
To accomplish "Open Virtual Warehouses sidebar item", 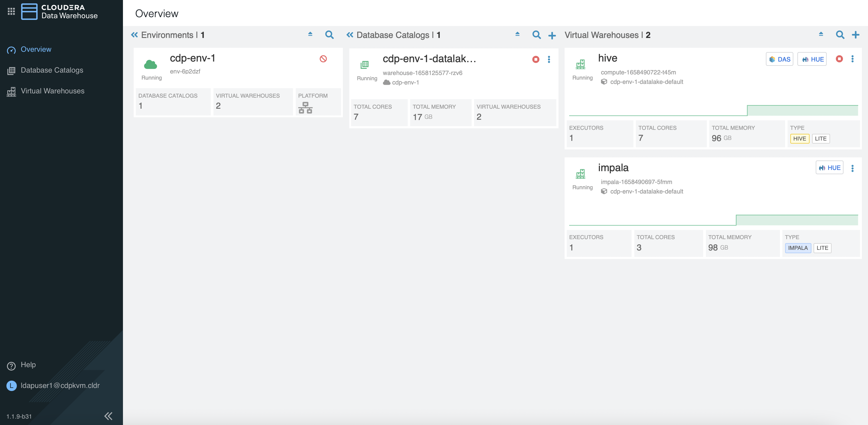I will tap(53, 91).
